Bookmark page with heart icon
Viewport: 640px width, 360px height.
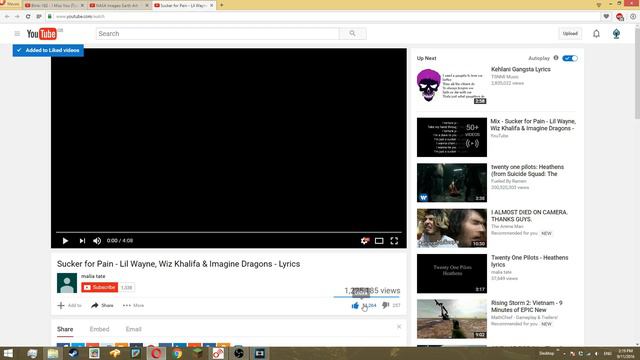point(606,16)
